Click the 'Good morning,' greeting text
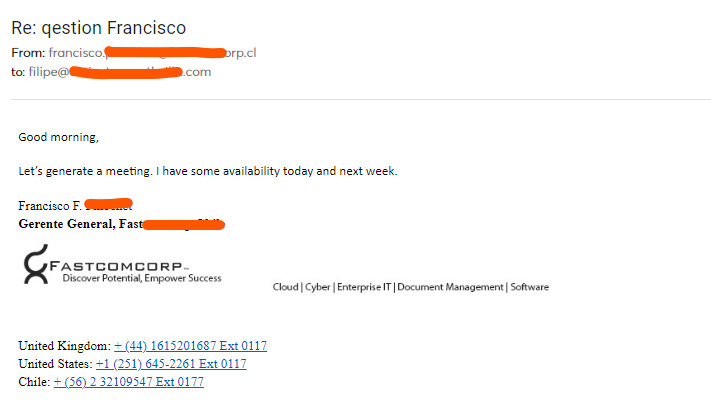This screenshot has width=711, height=400. [59, 137]
